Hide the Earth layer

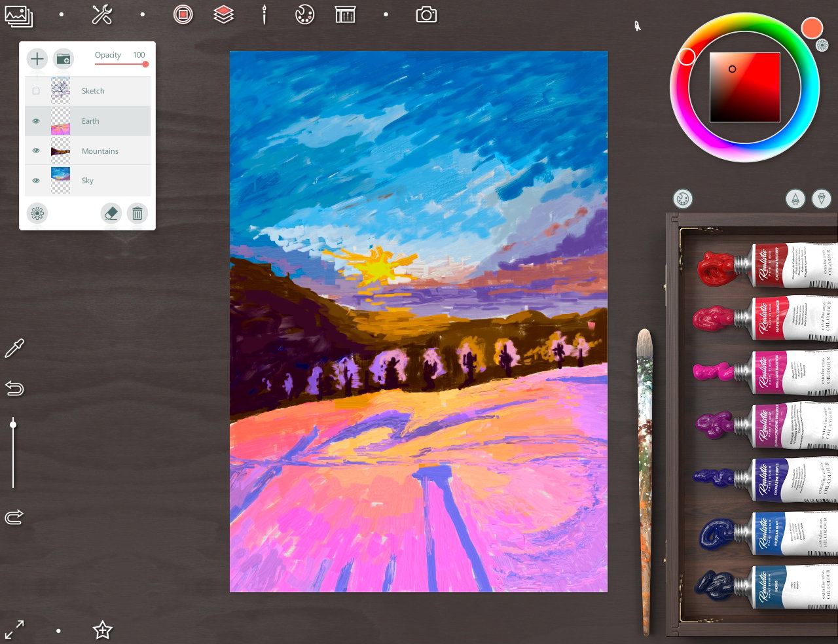(x=36, y=121)
